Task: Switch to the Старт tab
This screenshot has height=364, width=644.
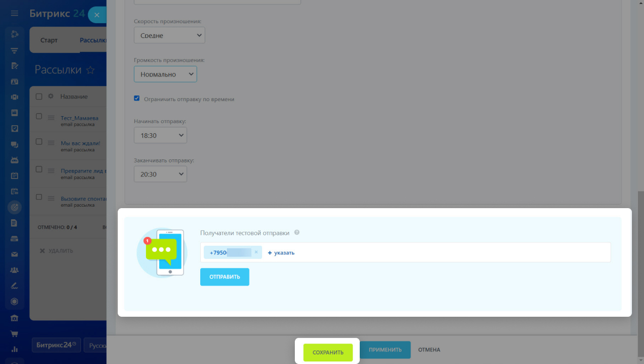Action: click(x=49, y=40)
